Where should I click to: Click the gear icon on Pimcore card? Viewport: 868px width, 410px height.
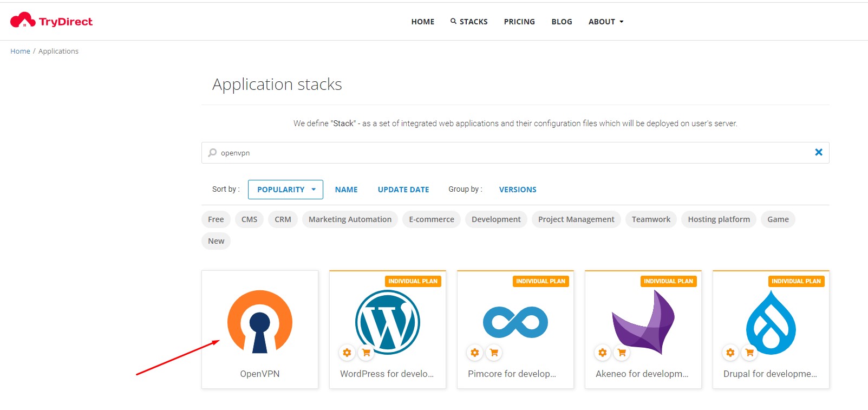pyautogui.click(x=475, y=353)
